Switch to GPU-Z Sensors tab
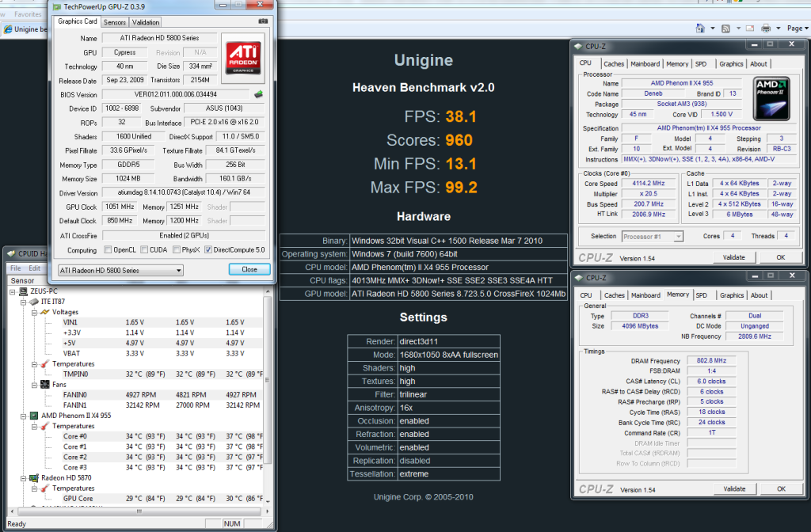Image resolution: width=811 pixels, height=532 pixels. point(114,22)
